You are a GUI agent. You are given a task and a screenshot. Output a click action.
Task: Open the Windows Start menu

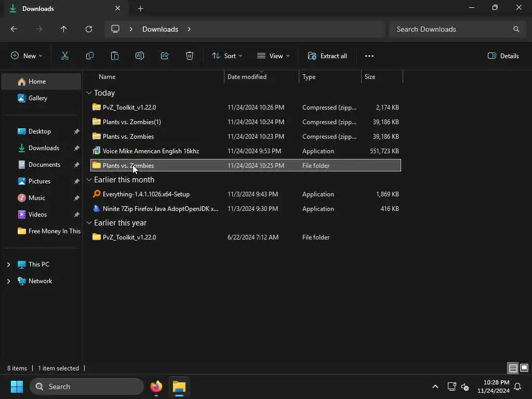click(17, 387)
